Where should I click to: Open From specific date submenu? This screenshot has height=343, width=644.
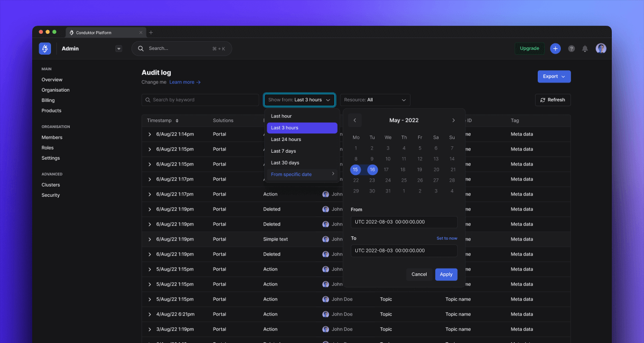[x=302, y=174]
